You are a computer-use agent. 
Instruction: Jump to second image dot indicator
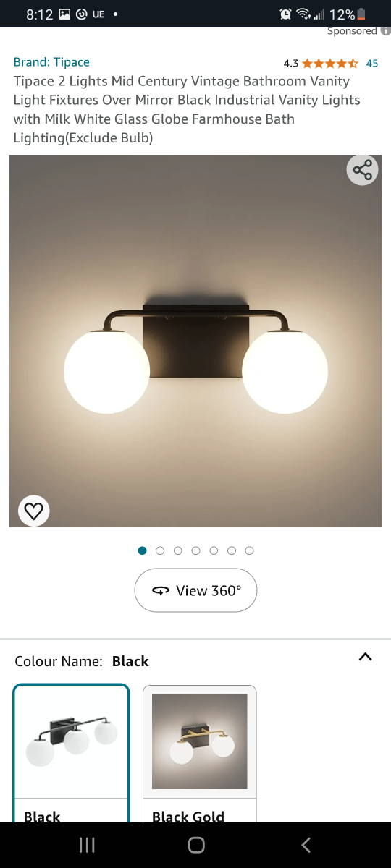(x=160, y=550)
